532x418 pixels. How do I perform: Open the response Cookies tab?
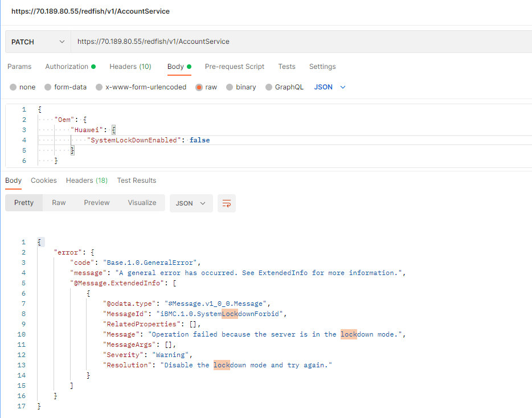point(44,181)
